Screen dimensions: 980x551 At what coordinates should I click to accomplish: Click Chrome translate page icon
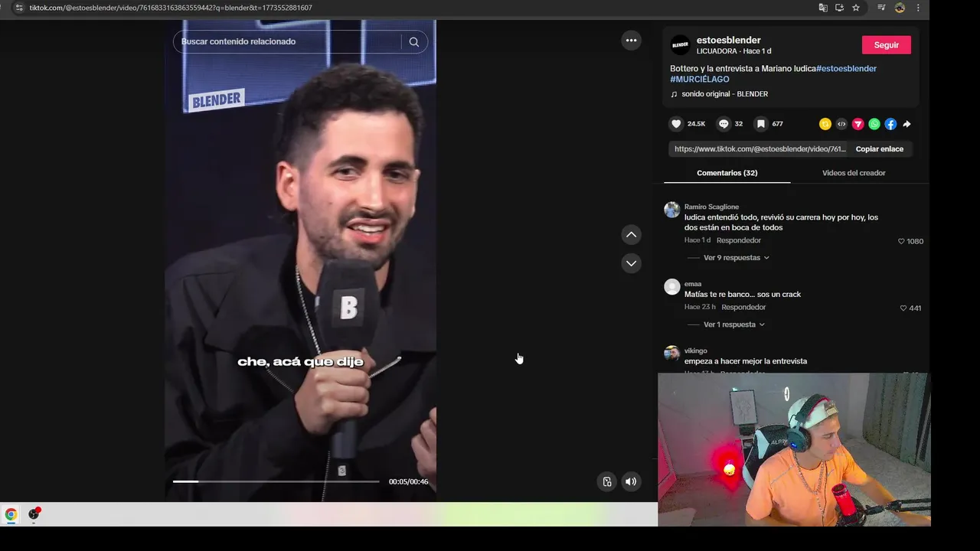click(x=823, y=8)
